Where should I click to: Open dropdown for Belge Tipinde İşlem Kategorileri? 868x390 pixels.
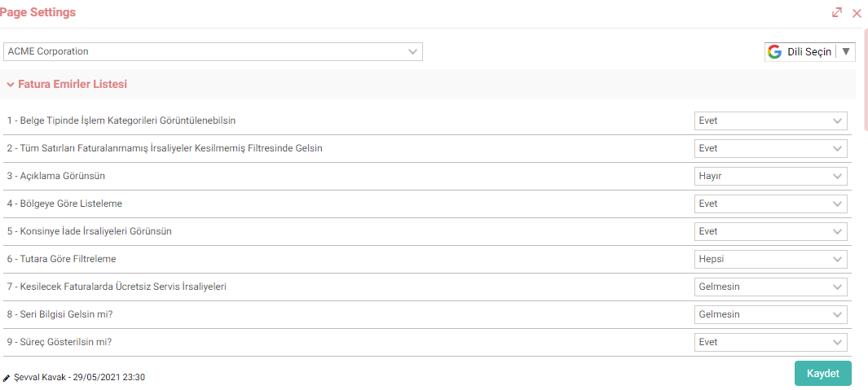tap(770, 121)
